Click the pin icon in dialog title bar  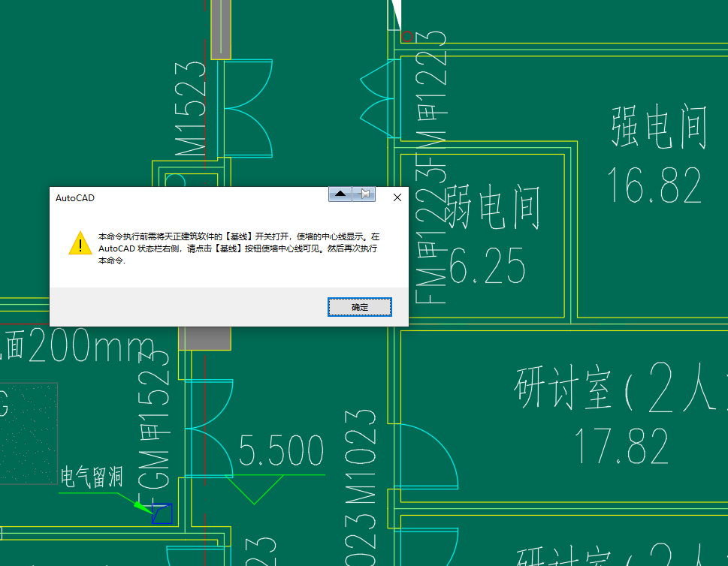click(x=364, y=194)
